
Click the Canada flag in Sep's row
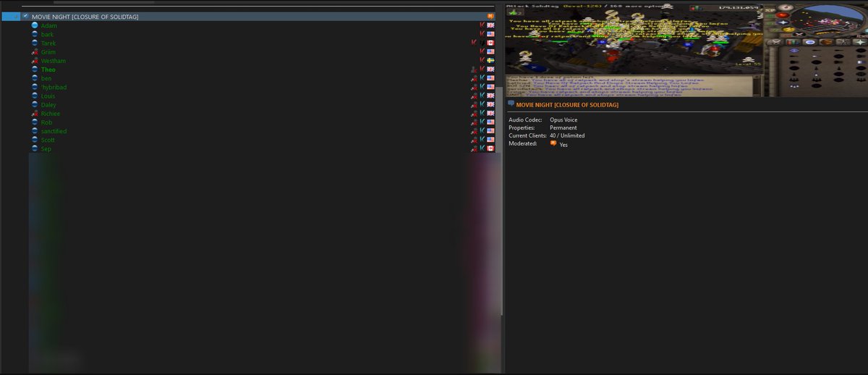click(x=490, y=148)
